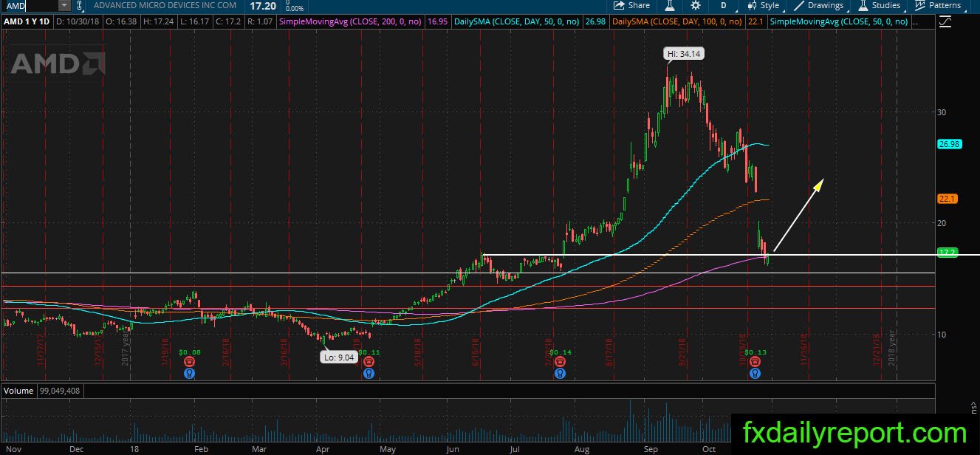Open the flask icon next to Share
This screenshot has height=455, width=980.
pyautogui.click(x=671, y=5)
